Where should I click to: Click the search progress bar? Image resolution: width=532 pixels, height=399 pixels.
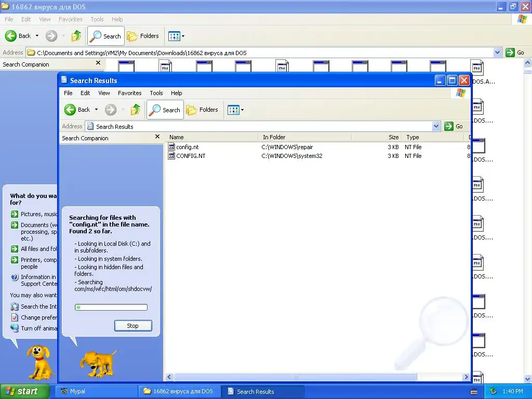(111, 308)
